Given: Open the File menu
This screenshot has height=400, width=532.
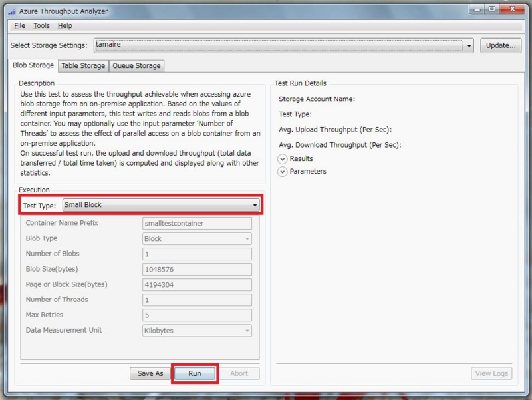Looking at the screenshot, I should point(19,26).
